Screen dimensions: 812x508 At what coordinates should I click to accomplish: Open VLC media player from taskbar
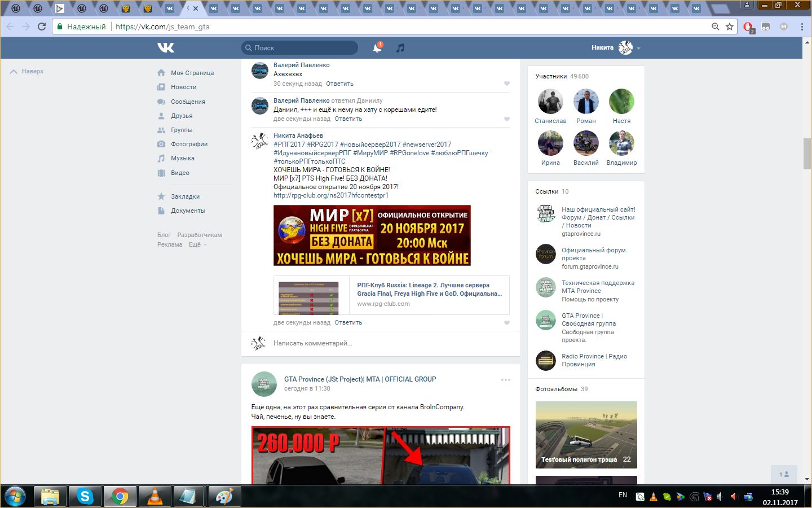pos(154,496)
